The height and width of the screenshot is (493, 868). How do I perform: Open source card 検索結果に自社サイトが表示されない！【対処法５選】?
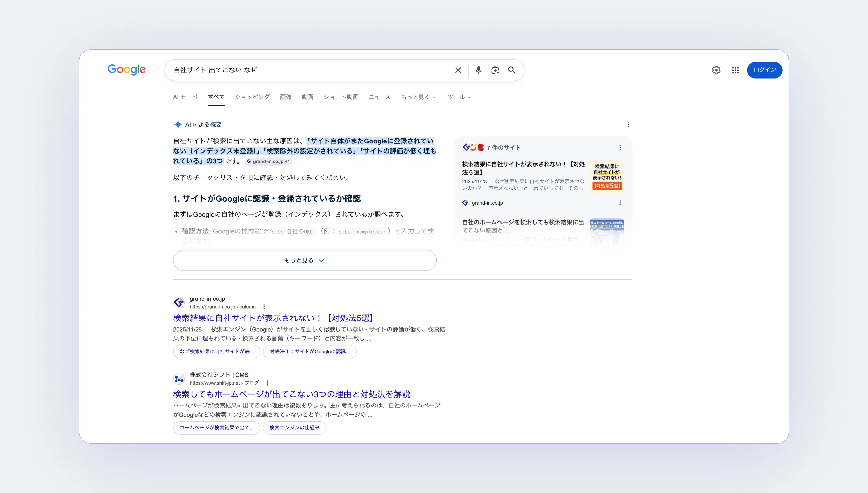523,168
